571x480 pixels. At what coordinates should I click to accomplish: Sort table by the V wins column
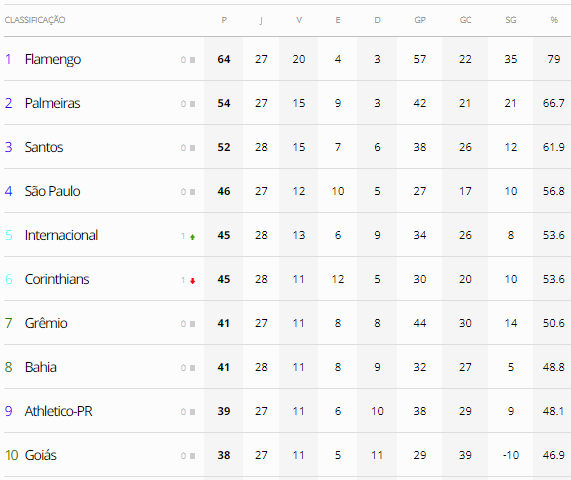click(299, 20)
